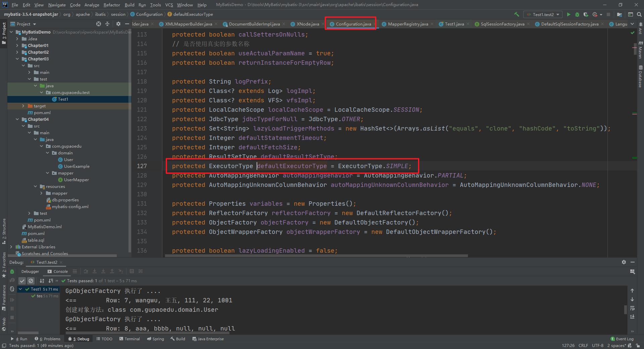
Task: Expand the Chapter01 folder
Action: click(17, 45)
